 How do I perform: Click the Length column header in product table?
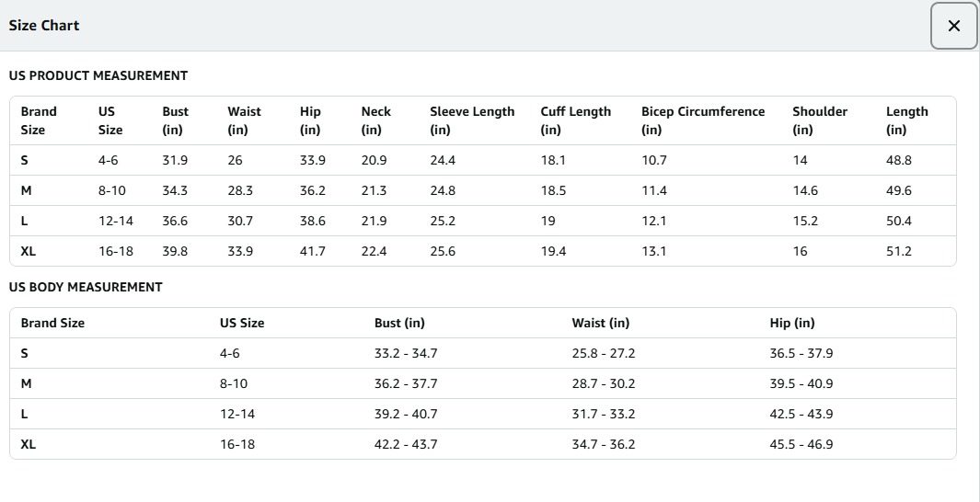point(906,120)
